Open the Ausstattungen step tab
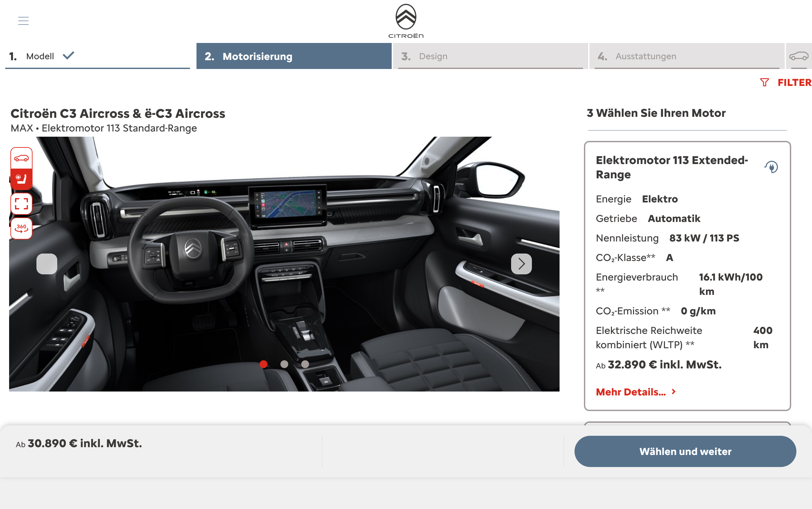The width and height of the screenshot is (812, 509). coord(687,56)
